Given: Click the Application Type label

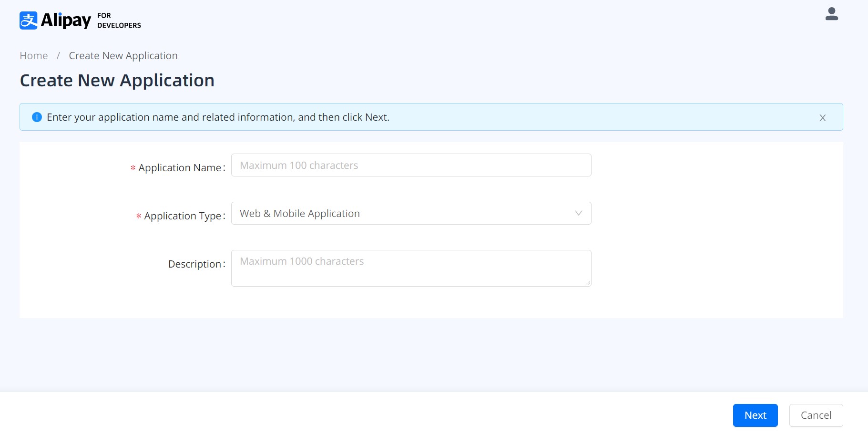Looking at the screenshot, I should (183, 216).
